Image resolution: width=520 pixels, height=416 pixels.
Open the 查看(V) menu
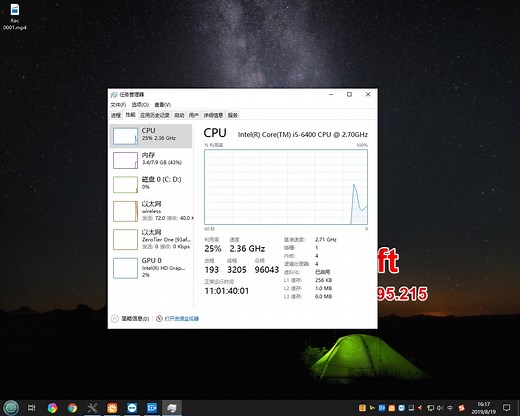(162, 105)
